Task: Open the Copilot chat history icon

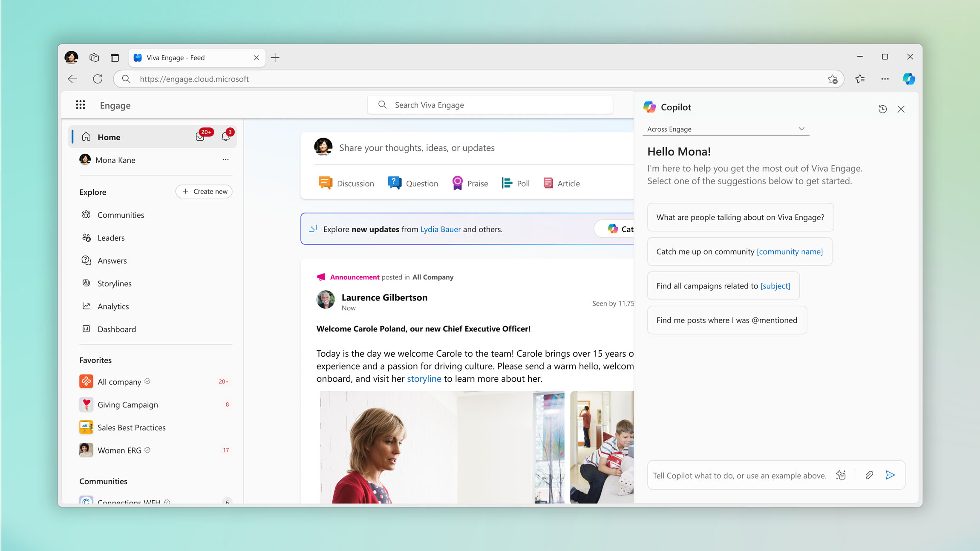Action: click(882, 109)
